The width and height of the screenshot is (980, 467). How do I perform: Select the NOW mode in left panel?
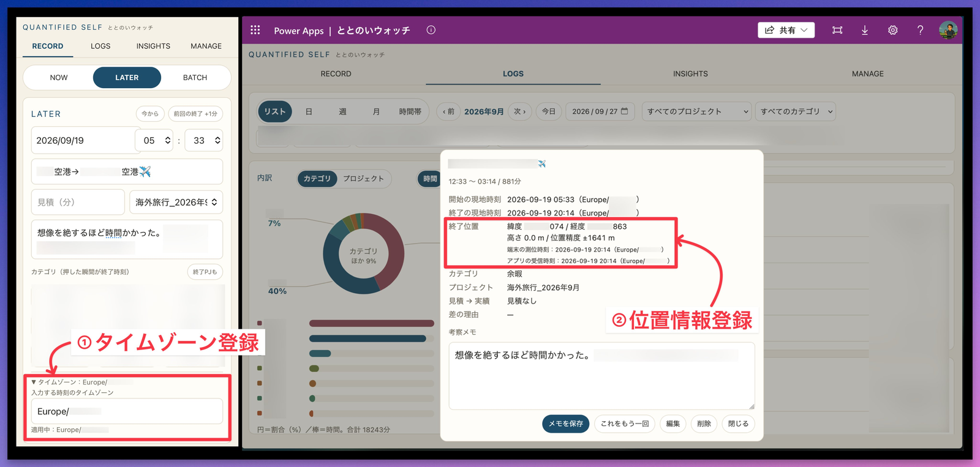59,78
